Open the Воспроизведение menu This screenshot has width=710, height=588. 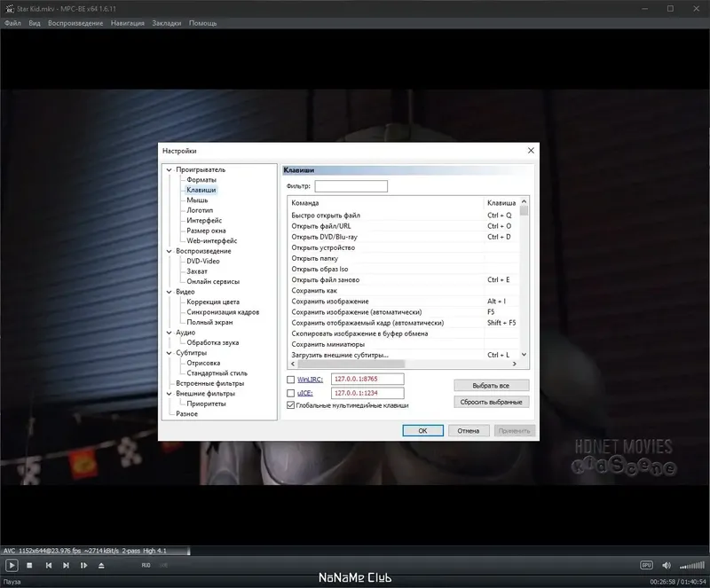[x=75, y=23]
